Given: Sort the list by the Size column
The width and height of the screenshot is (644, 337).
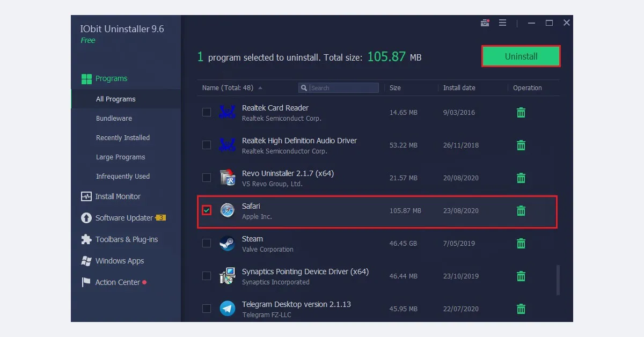Looking at the screenshot, I should click(395, 88).
